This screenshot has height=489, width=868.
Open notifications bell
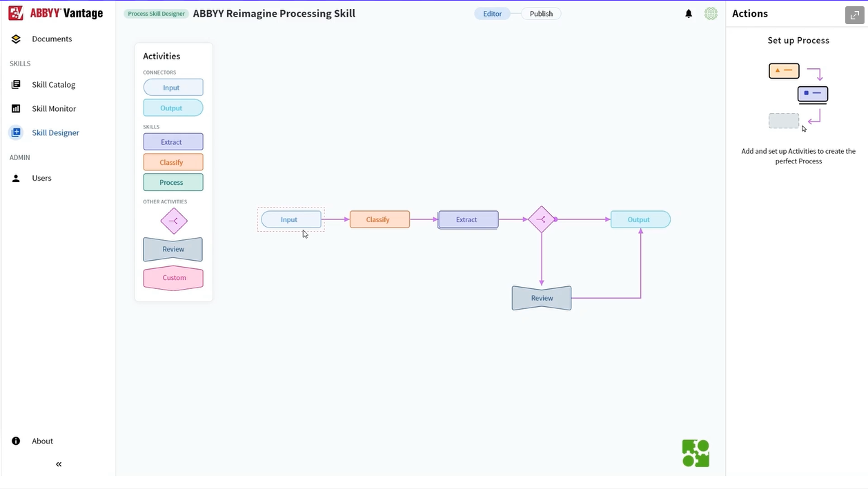click(x=689, y=14)
